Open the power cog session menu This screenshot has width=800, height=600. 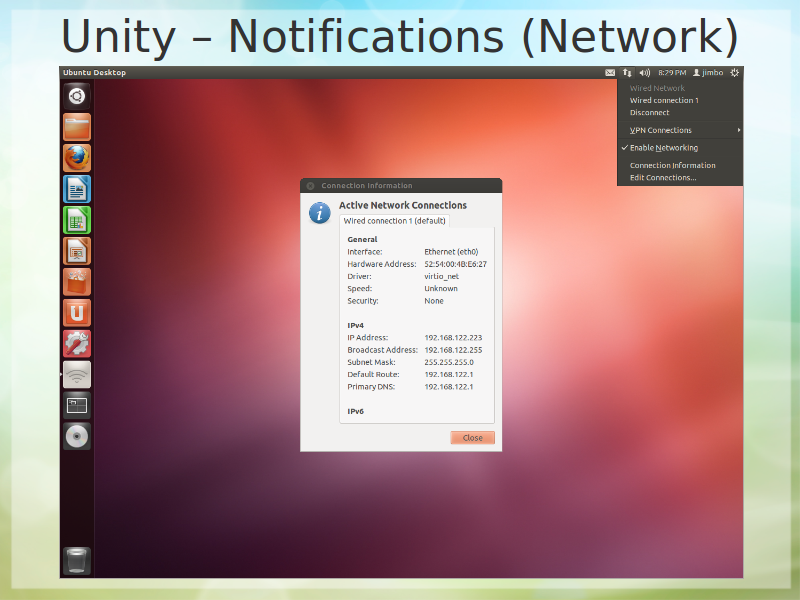pyautogui.click(x=735, y=73)
